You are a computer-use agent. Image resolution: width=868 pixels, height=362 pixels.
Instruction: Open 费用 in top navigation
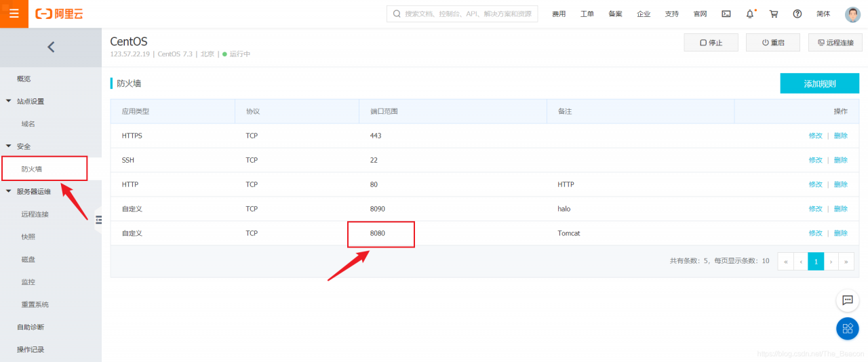559,14
